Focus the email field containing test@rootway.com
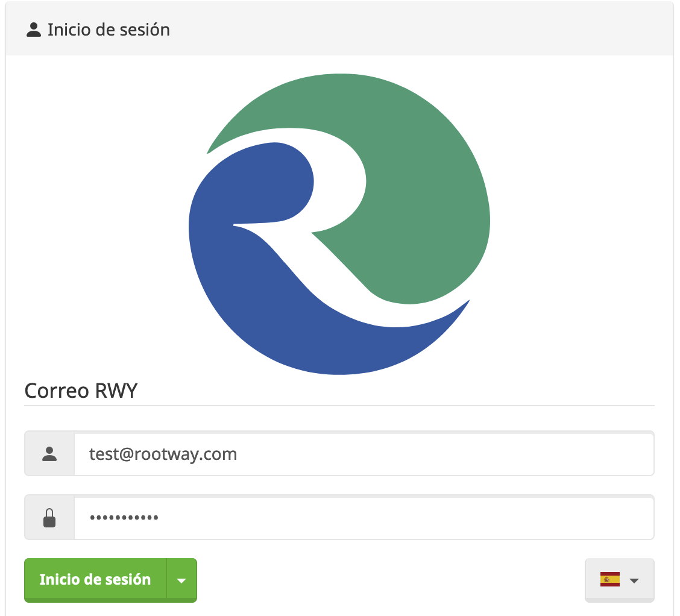 (x=364, y=454)
